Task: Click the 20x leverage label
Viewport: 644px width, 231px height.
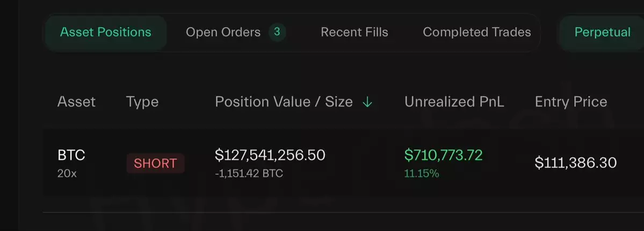Action: (x=67, y=174)
